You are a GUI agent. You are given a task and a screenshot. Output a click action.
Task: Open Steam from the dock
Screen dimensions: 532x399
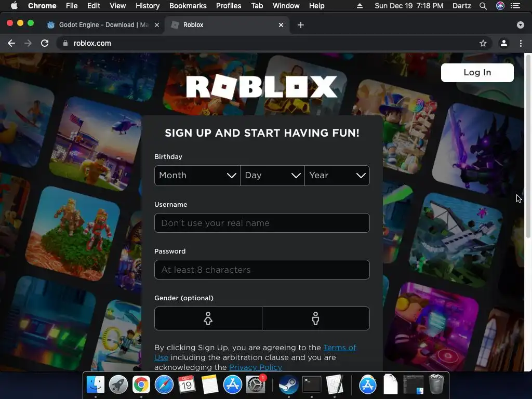[288, 385]
